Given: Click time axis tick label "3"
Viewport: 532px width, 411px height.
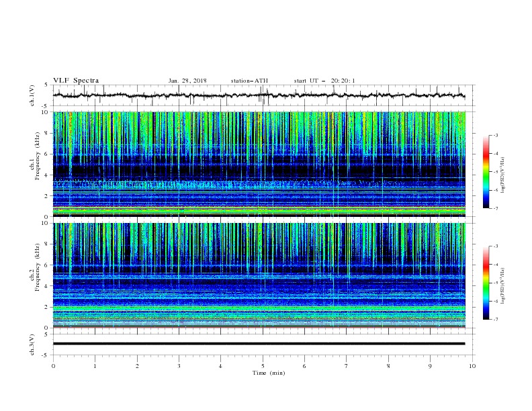Looking at the screenshot, I should [179, 366].
